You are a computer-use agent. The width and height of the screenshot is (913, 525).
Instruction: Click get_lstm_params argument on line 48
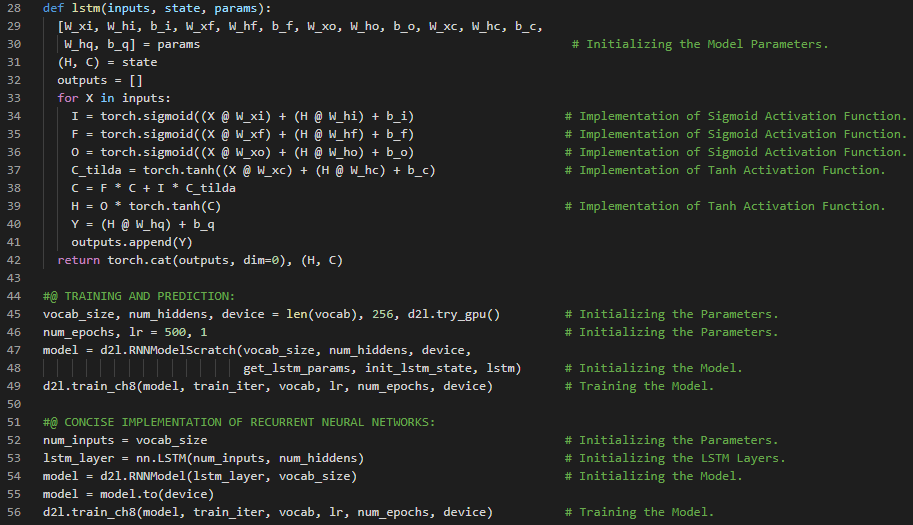pyautogui.click(x=296, y=368)
